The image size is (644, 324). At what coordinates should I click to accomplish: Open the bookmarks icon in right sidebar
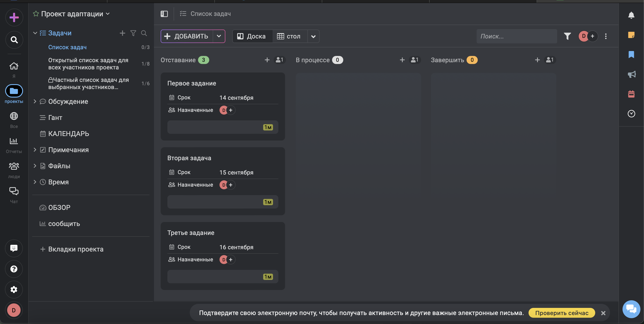point(631,55)
